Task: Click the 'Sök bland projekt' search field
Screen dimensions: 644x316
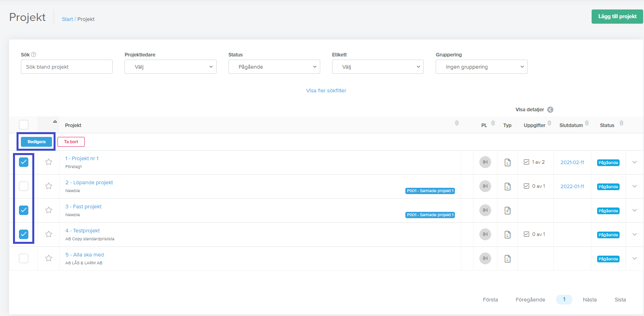Action: click(67, 67)
